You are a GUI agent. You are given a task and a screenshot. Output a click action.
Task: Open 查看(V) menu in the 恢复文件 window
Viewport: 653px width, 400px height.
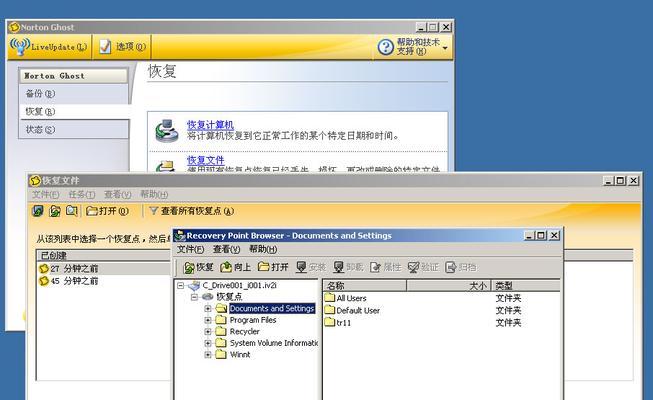(117, 194)
